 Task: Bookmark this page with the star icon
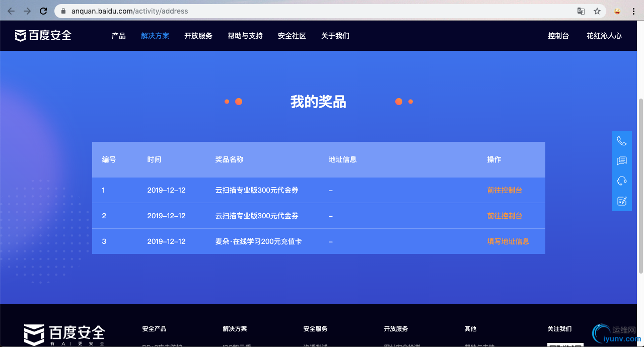click(x=597, y=11)
